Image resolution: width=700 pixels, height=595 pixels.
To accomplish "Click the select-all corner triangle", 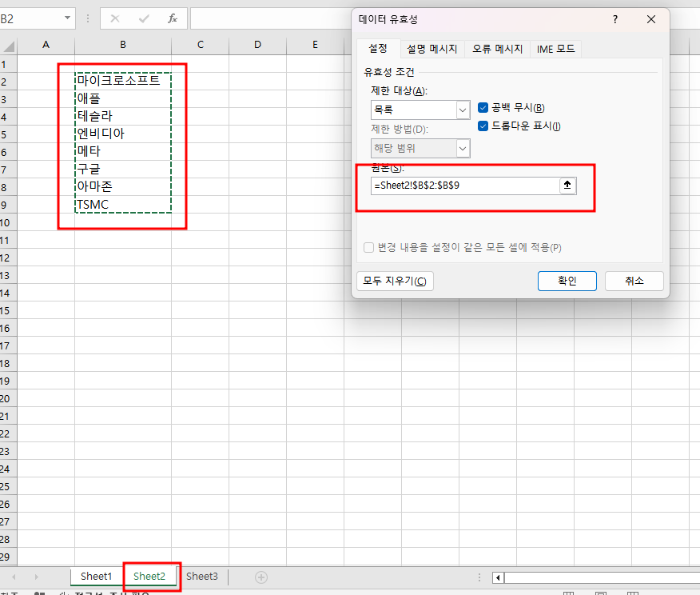I will point(9,46).
